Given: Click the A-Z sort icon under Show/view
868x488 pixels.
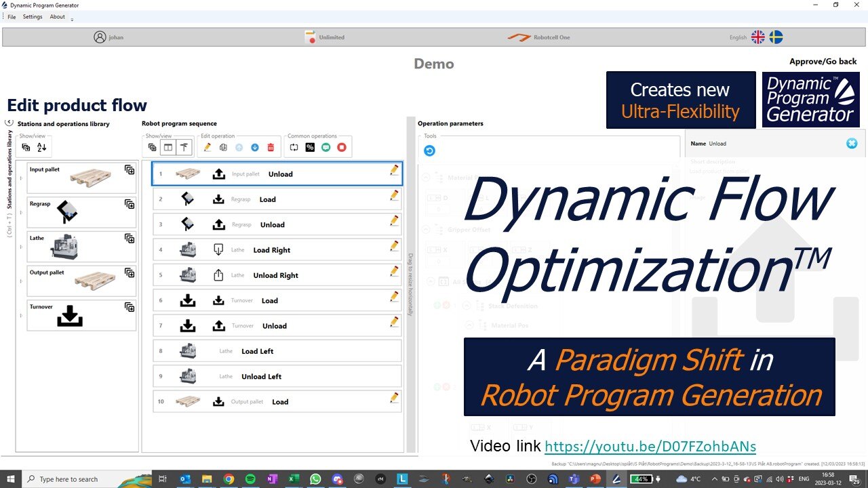Looking at the screenshot, I should [x=43, y=147].
